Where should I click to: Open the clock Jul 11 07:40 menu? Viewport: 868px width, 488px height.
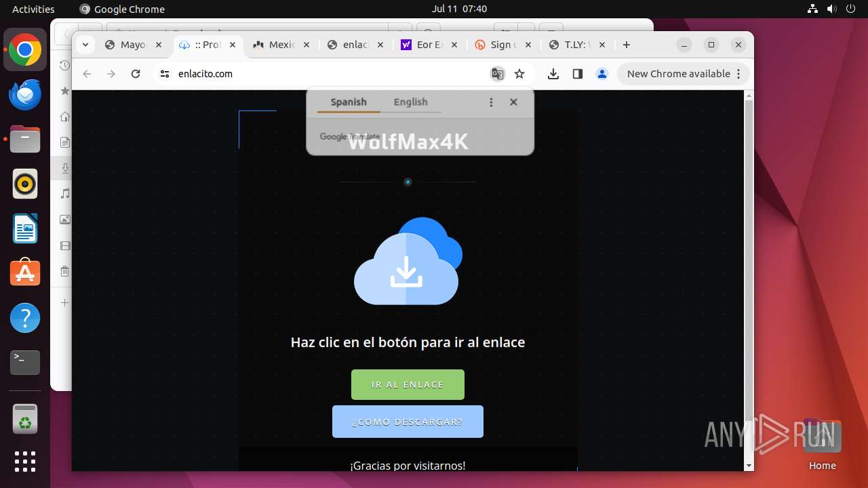(459, 9)
